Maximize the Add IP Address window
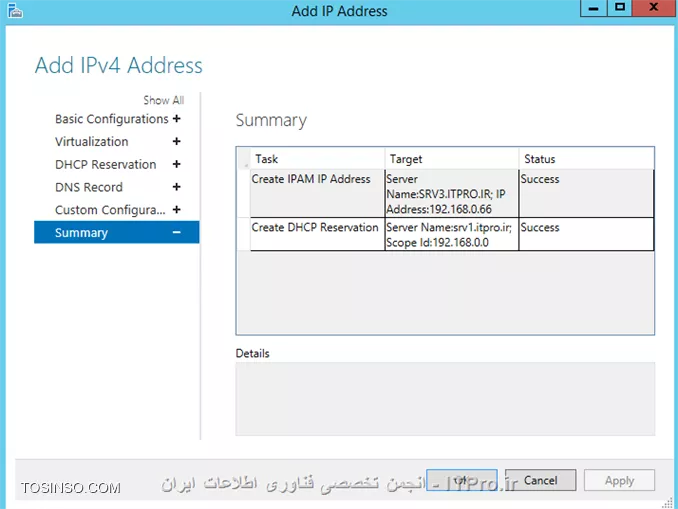 pos(620,8)
